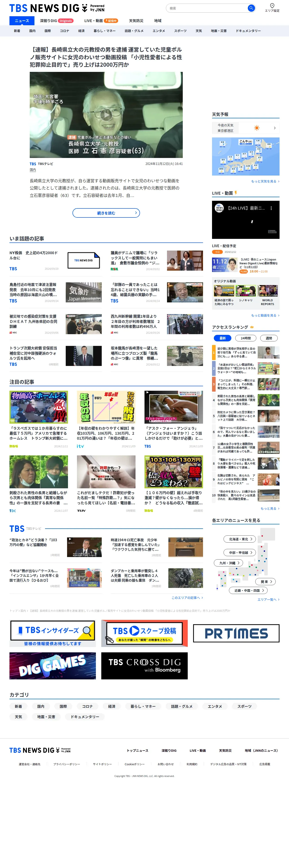Open the 深掘りDIG Originals tab

pos(56,21)
